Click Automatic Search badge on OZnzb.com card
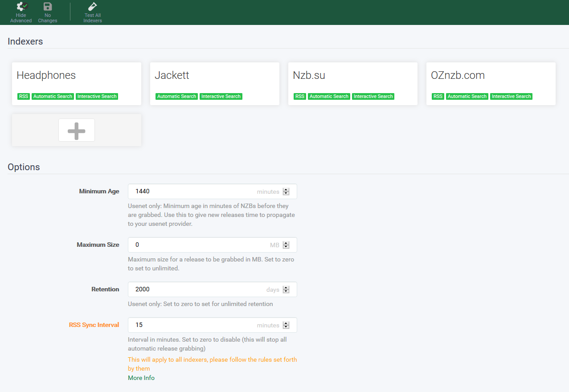This screenshot has width=569, height=392. pyautogui.click(x=467, y=96)
